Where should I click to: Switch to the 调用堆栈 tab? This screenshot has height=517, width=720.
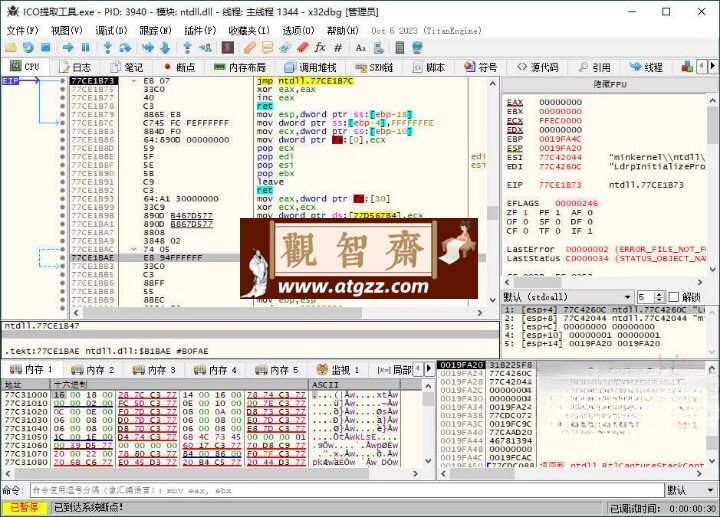coord(310,67)
